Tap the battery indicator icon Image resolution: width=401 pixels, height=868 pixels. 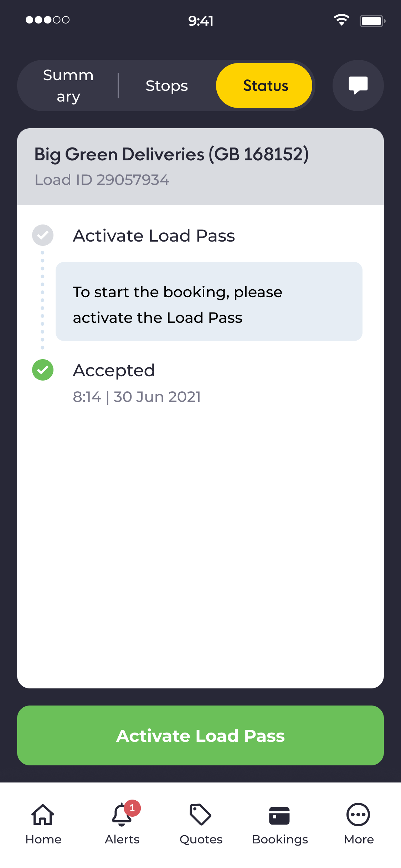click(372, 21)
